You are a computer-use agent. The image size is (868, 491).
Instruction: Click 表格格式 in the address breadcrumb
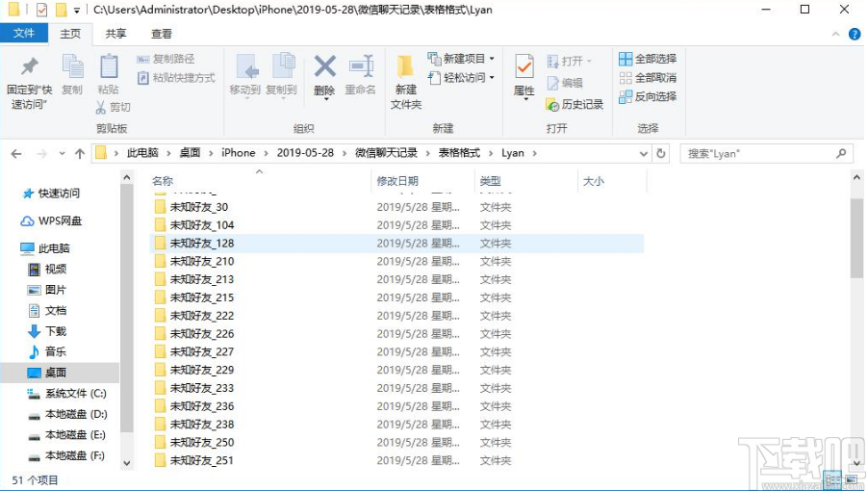pyautogui.click(x=459, y=153)
